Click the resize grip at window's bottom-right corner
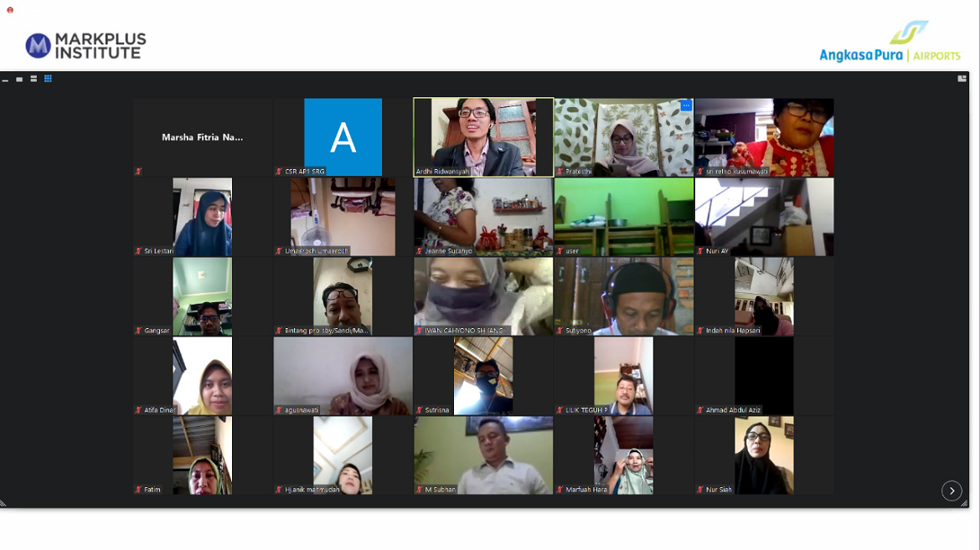 coord(963,503)
